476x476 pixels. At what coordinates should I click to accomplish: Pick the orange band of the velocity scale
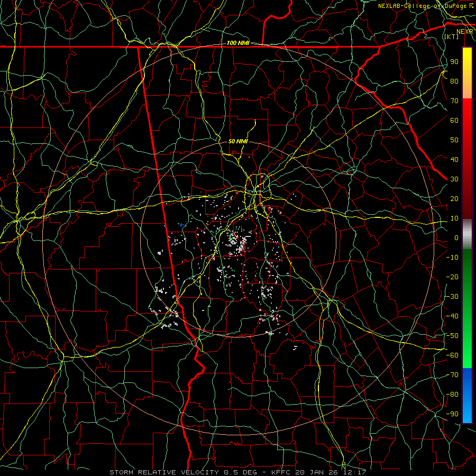click(x=467, y=89)
